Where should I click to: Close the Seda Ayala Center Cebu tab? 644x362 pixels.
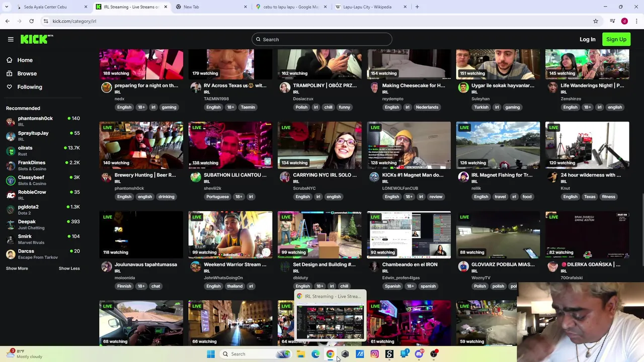86,7
